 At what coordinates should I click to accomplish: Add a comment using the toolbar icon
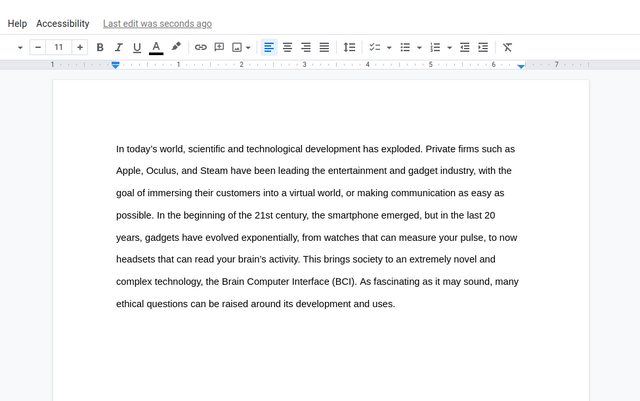tap(219, 47)
